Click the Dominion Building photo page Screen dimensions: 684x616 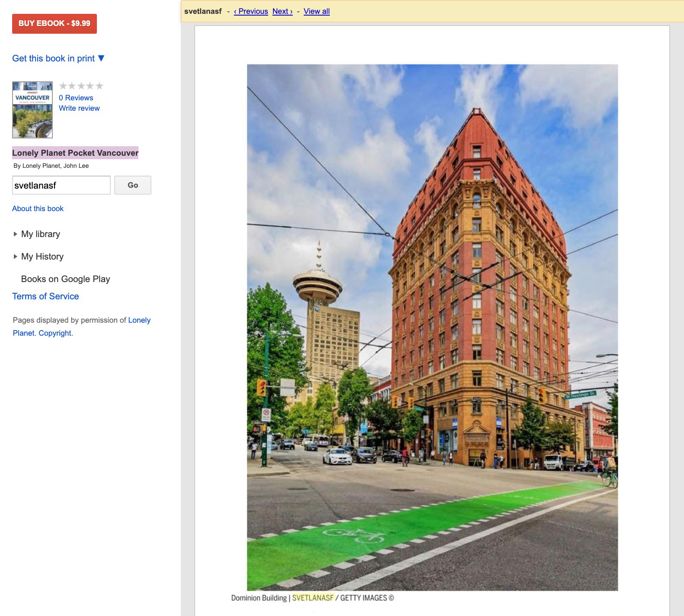(x=432, y=327)
